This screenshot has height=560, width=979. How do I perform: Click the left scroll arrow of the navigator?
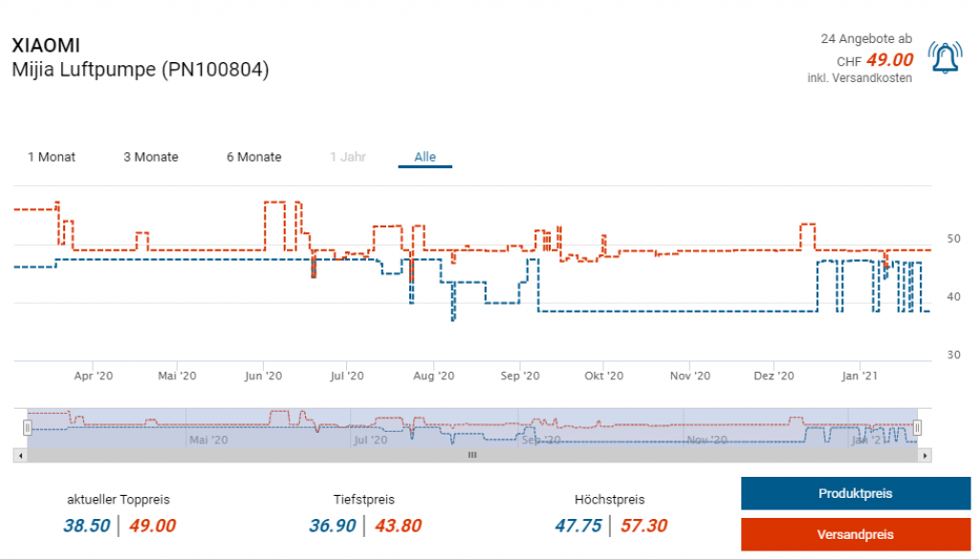coord(21,455)
